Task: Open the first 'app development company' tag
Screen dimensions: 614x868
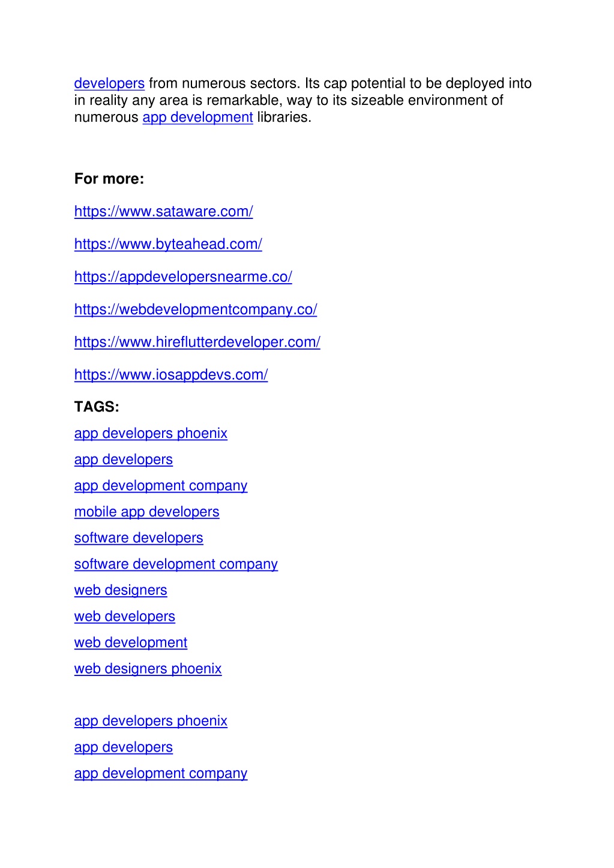Action: click(161, 486)
